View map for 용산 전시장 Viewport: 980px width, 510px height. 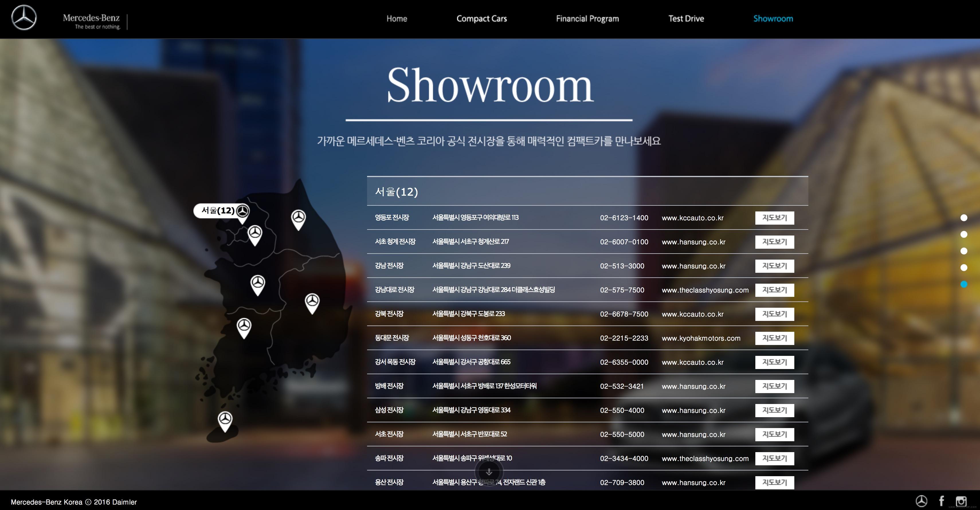775,482
